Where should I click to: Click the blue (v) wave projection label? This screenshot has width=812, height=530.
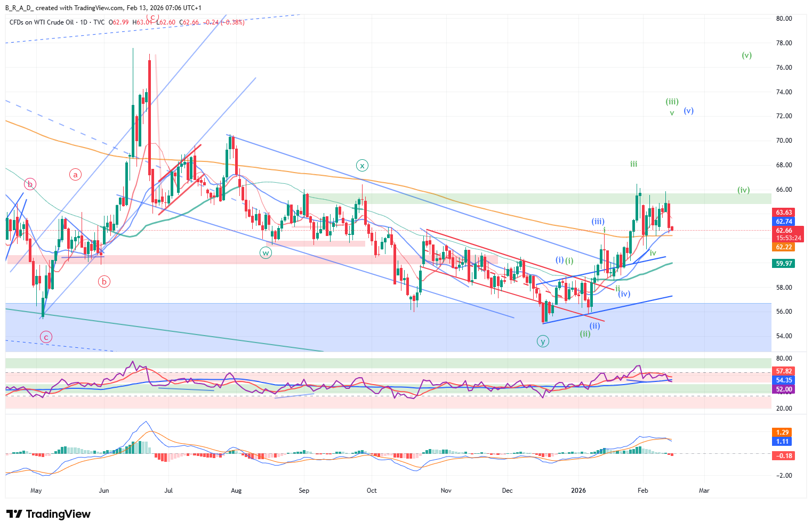(x=689, y=111)
